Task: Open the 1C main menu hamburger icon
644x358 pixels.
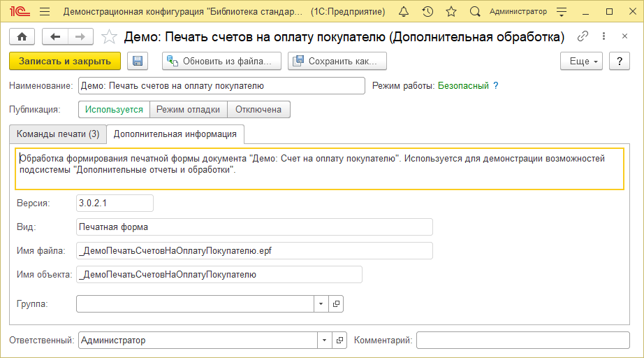Action: tap(45, 11)
